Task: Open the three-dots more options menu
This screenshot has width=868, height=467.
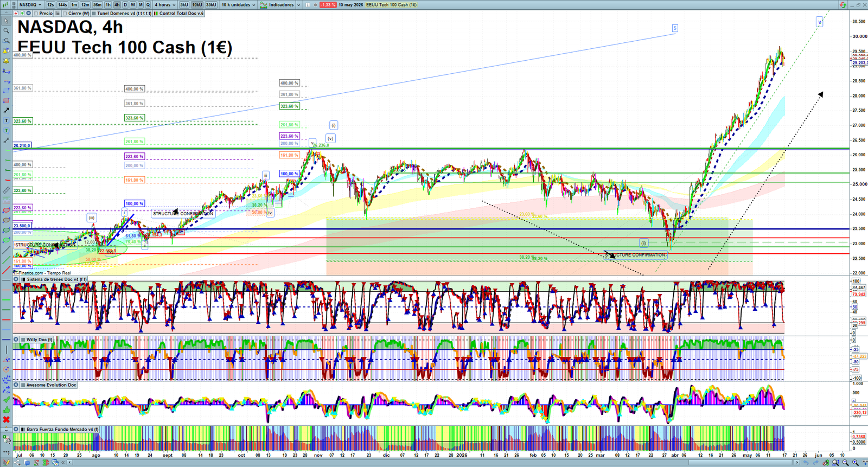Action: [x=6, y=451]
